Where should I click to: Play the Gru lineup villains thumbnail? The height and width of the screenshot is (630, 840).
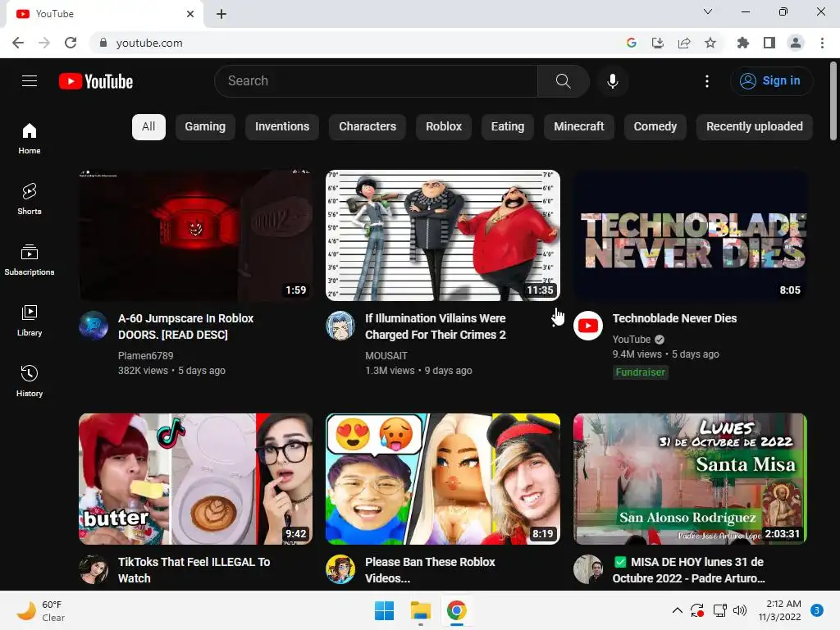pyautogui.click(x=443, y=235)
